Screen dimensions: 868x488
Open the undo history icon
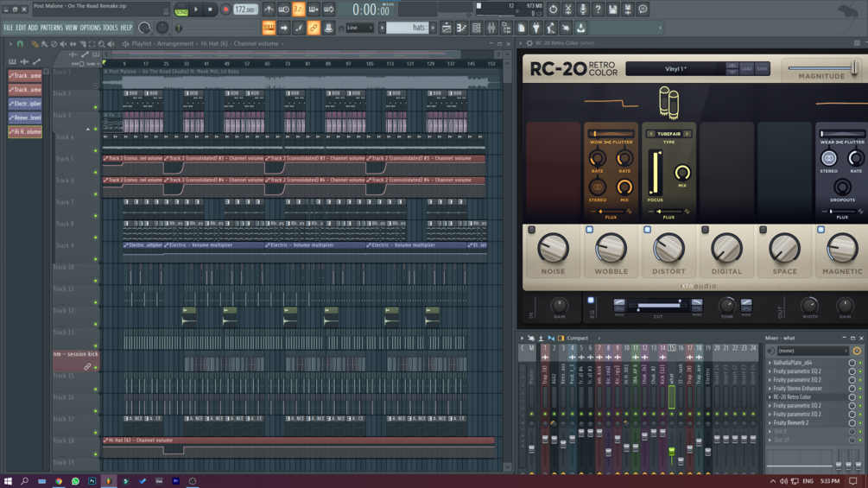[553, 10]
